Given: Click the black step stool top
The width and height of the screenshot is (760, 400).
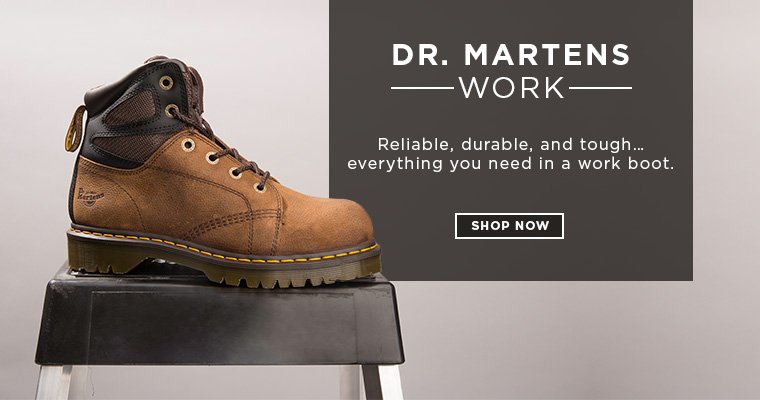Looking at the screenshot, I should tap(219, 318).
